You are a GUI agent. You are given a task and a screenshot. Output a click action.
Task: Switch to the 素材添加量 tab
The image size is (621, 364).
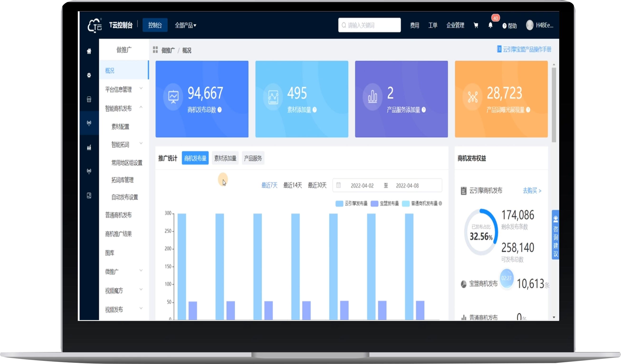pos(225,158)
